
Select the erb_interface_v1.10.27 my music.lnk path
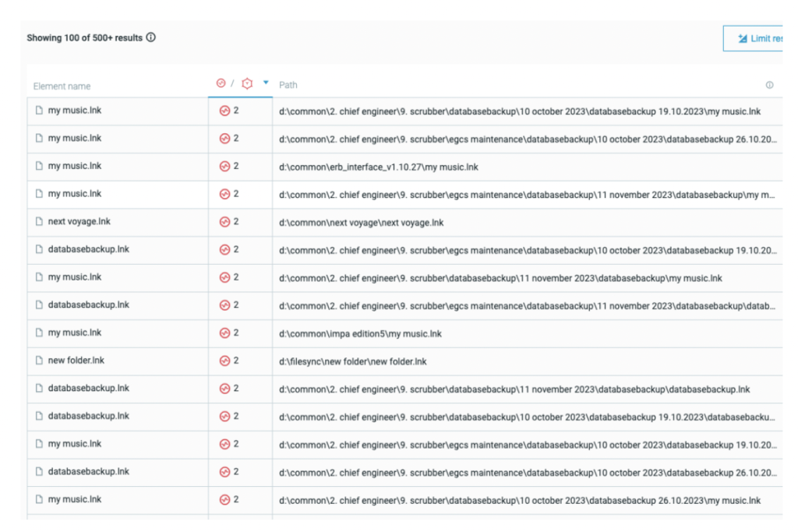point(378,167)
